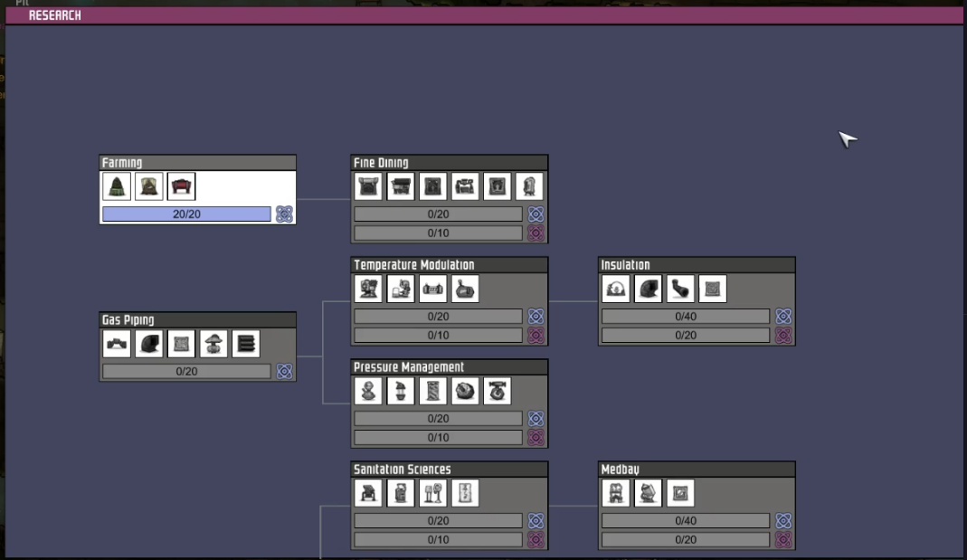The width and height of the screenshot is (967, 560).
Task: Select the striped column icon in Pressure Management
Action: tap(432, 391)
